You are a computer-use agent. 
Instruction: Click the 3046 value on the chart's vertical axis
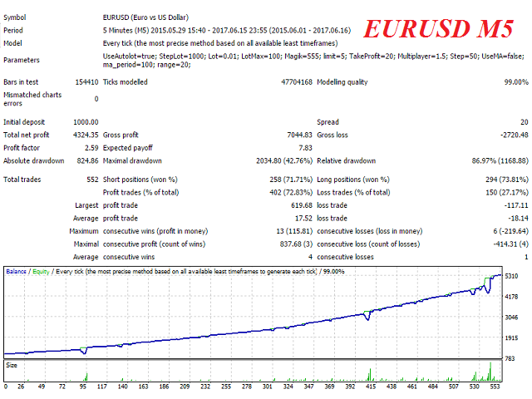[511, 317]
